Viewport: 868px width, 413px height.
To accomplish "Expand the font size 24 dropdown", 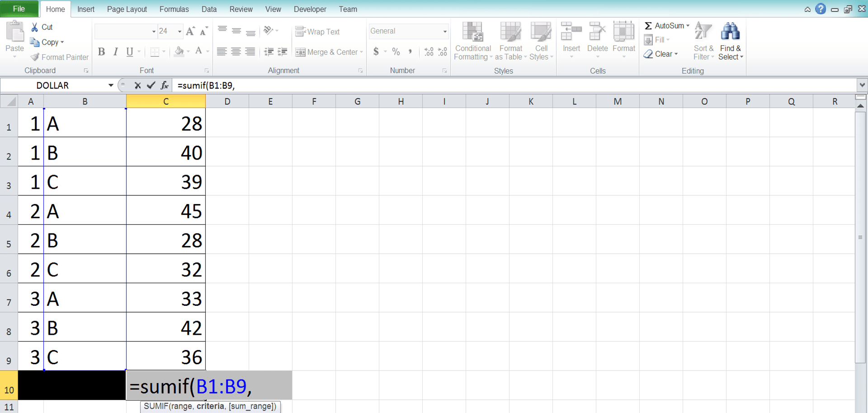I will click(x=179, y=31).
